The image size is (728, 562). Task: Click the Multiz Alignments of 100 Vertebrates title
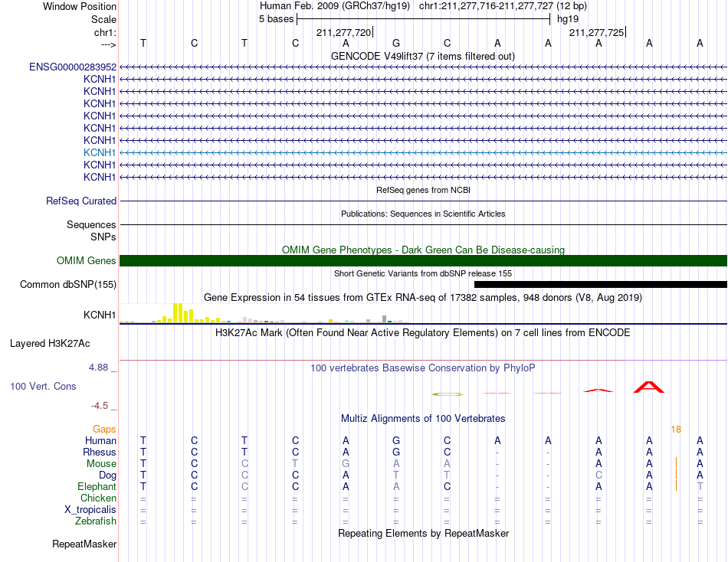(x=423, y=419)
